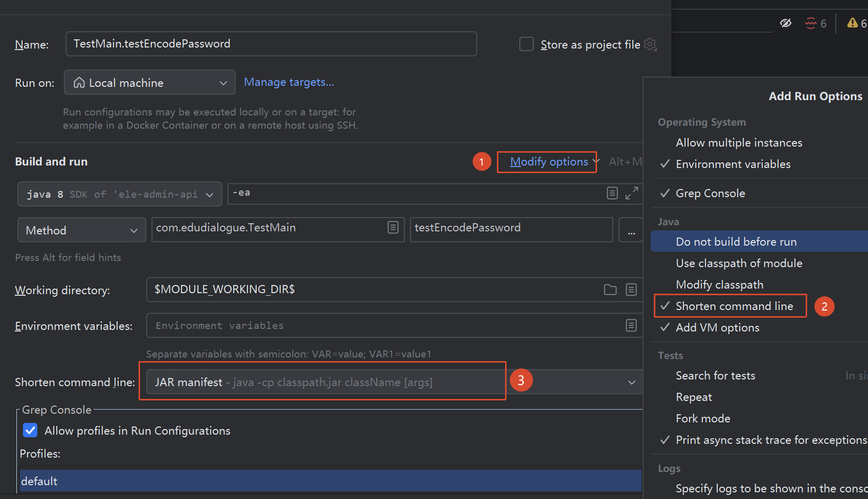Click the folder icon in Working directory field
The width and height of the screenshot is (868, 499).
(x=610, y=290)
